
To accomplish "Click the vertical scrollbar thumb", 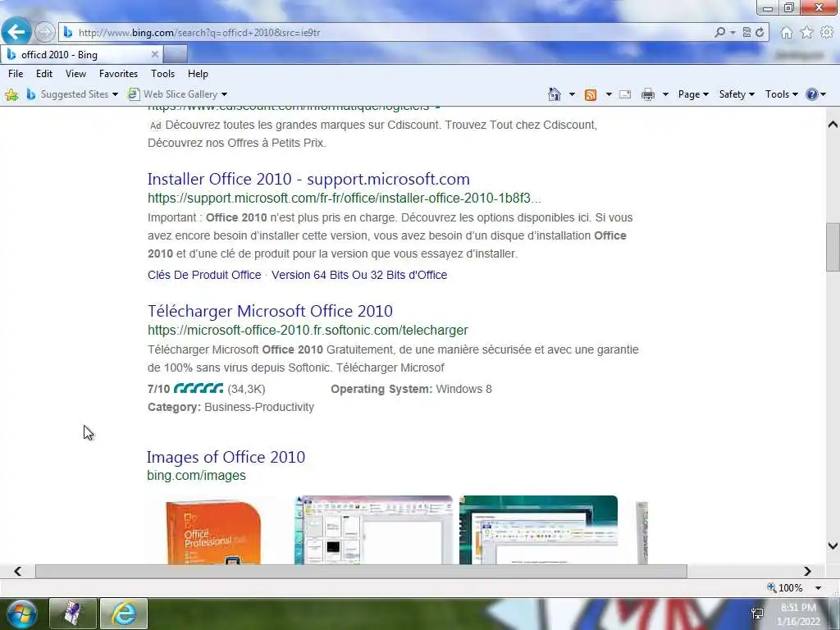I will click(x=833, y=247).
